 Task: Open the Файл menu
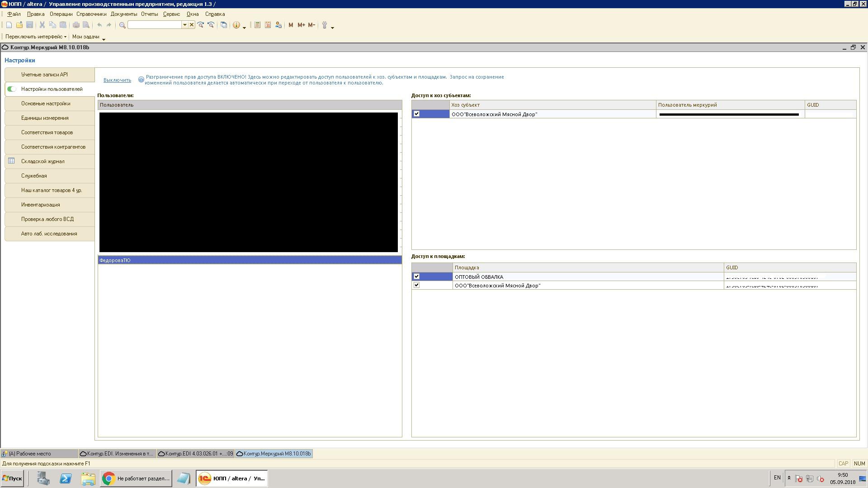(x=14, y=14)
